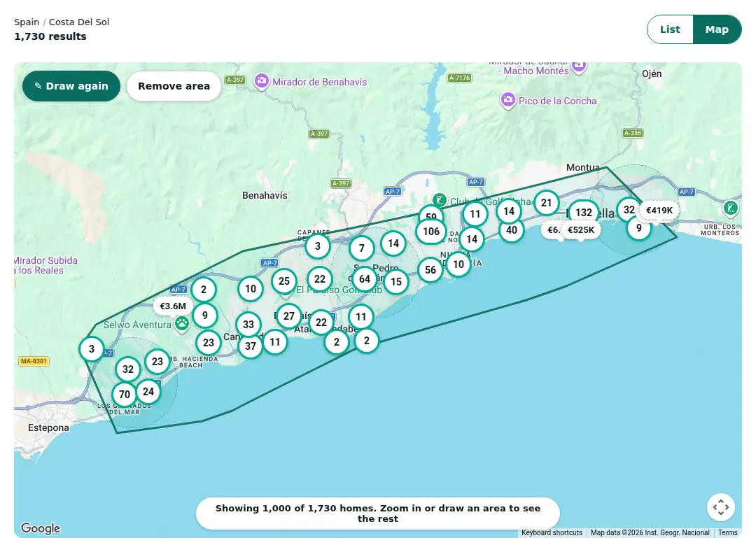
Task: Open the cluster marker labeled 40
Action: [511, 230]
